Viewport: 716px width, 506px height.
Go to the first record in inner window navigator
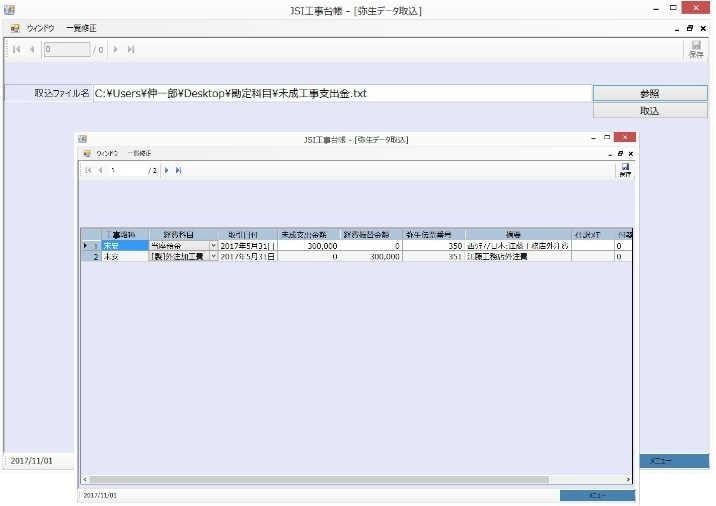[x=88, y=171]
